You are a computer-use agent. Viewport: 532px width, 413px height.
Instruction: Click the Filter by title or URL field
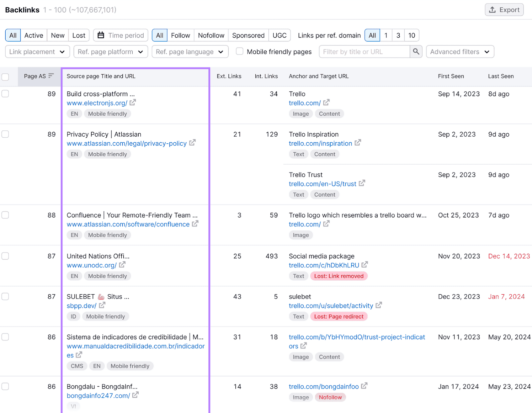[x=364, y=52]
